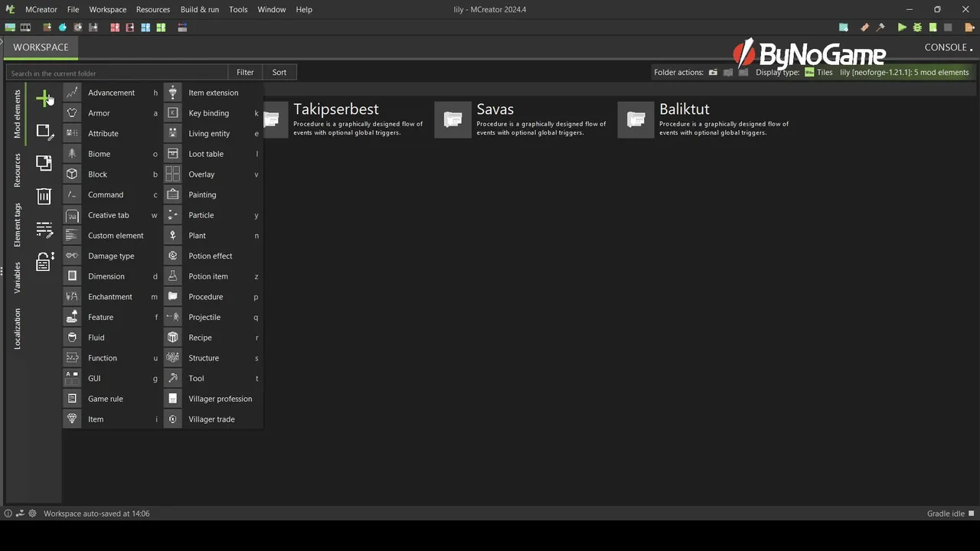The image size is (980, 551).
Task: Choose Command from the new element list
Action: pyautogui.click(x=113, y=194)
